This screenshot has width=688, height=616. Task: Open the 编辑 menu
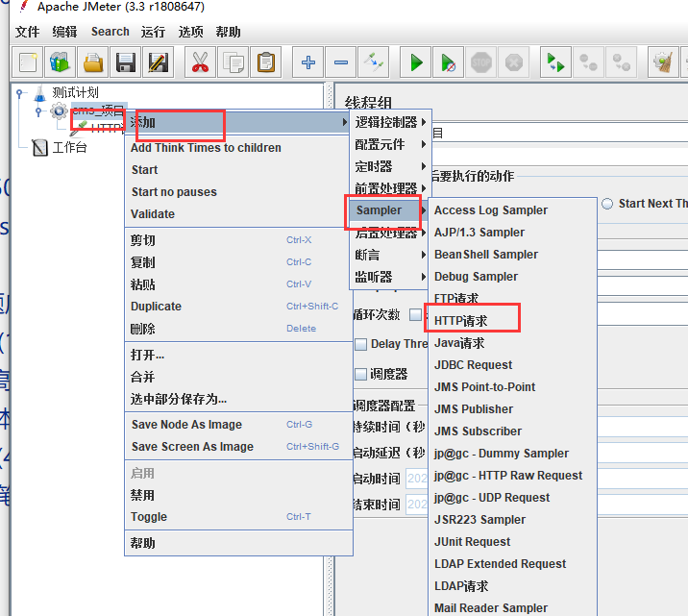[64, 32]
